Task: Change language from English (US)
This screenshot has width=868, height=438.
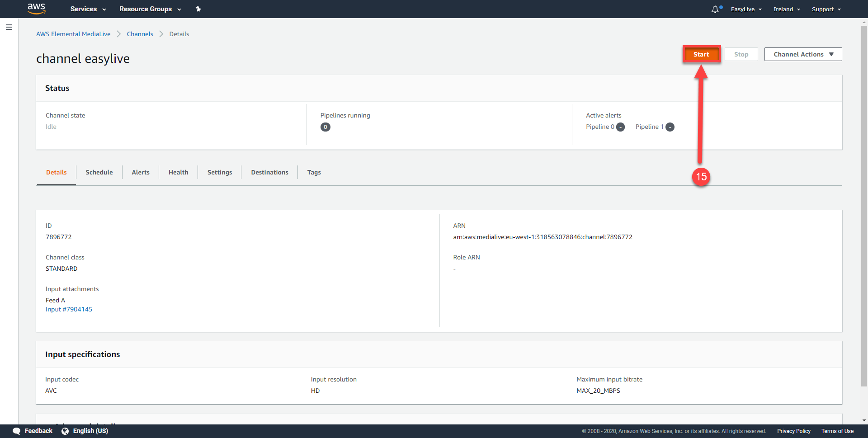Action: pos(90,431)
